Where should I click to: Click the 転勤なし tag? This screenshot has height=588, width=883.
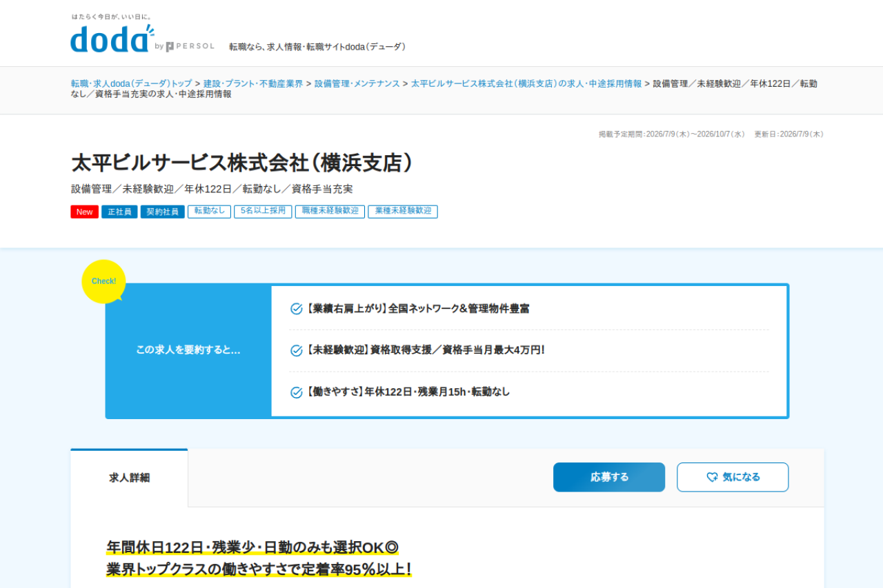click(x=209, y=212)
